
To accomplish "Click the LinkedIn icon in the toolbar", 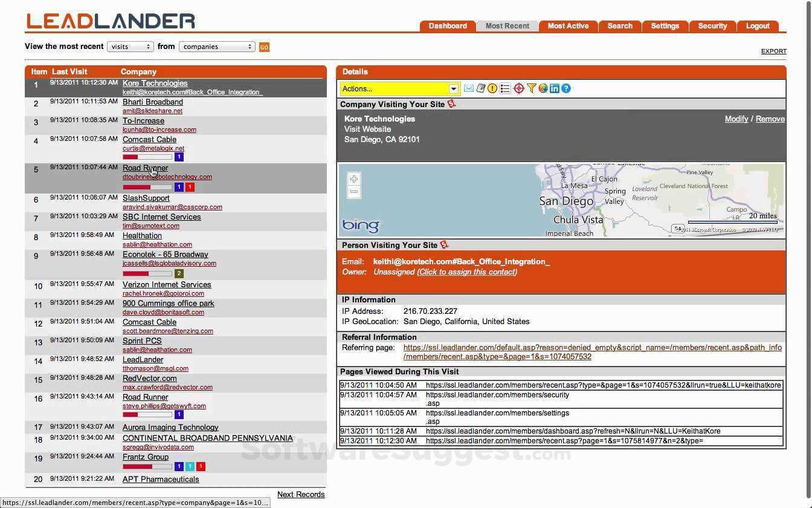I will 555,88.
